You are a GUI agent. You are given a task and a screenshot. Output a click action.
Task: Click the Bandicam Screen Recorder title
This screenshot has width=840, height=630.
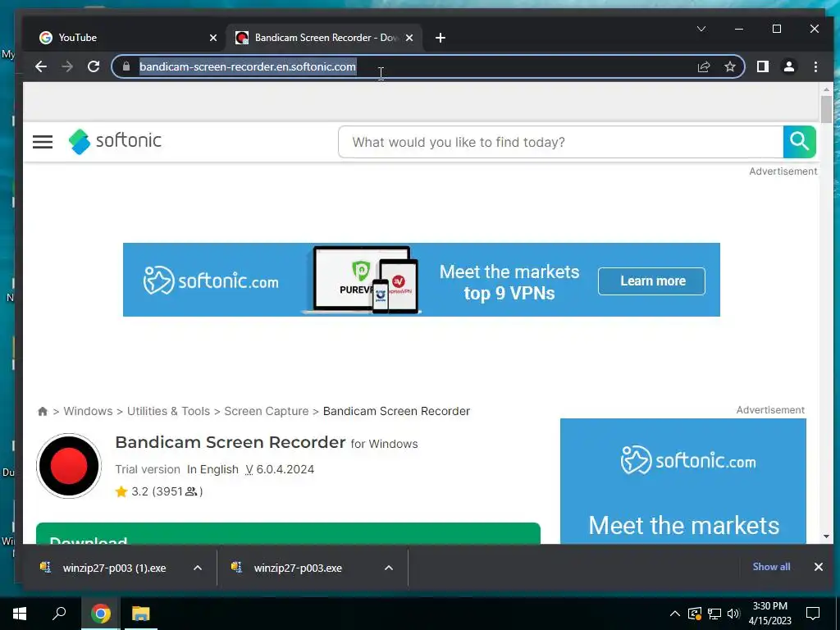click(x=231, y=442)
